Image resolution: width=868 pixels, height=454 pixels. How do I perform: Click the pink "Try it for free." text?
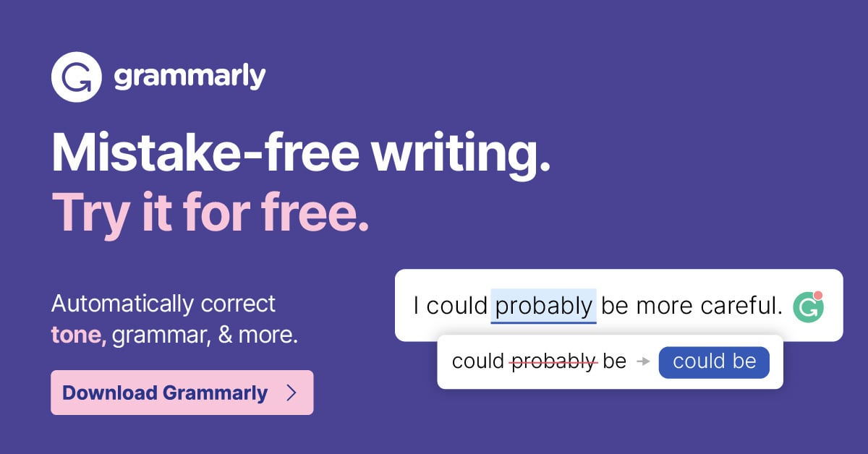(210, 213)
